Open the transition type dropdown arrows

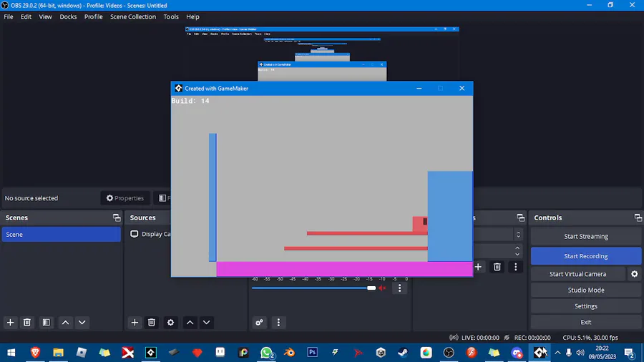pyautogui.click(x=518, y=235)
